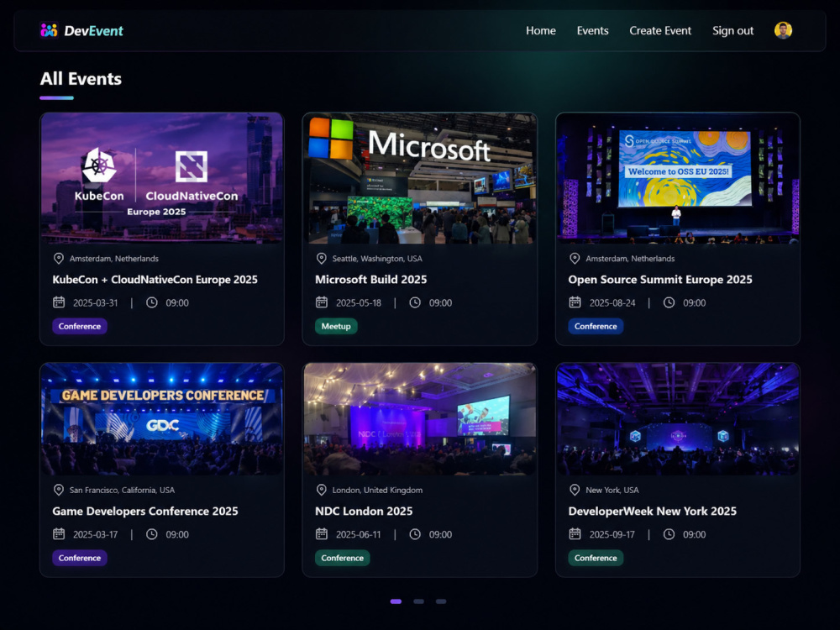
Task: Go to Home in navigation bar
Action: click(540, 30)
